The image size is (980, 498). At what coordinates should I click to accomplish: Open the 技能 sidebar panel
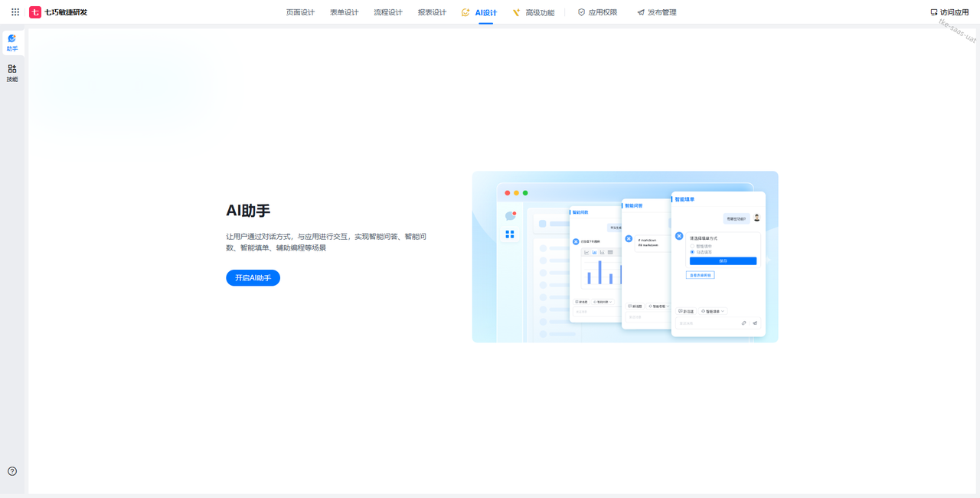coord(12,73)
